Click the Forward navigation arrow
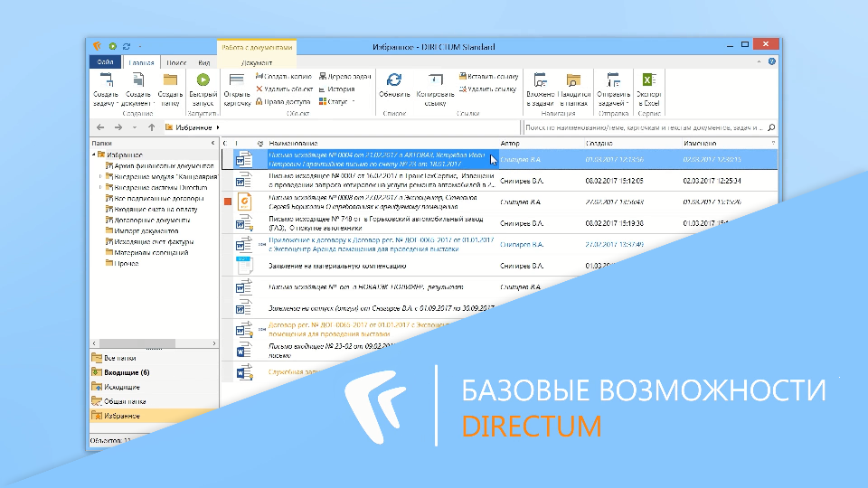The image size is (868, 488). point(118,127)
